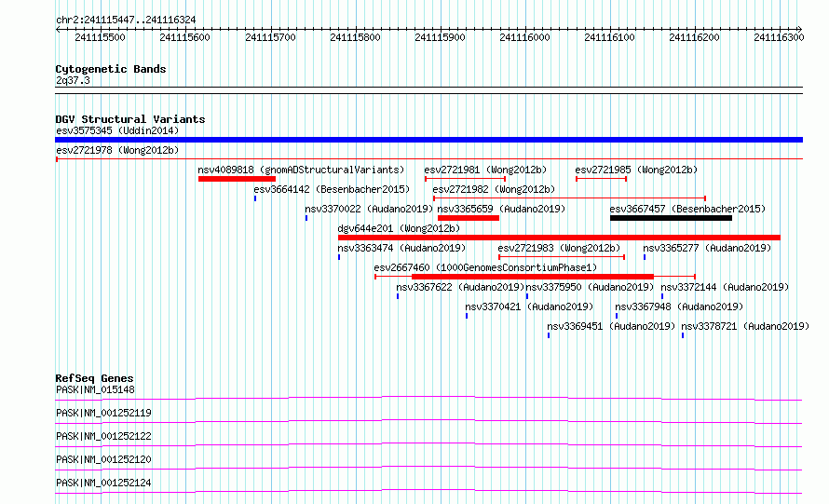Select the 2q37.3 band label

point(73,80)
